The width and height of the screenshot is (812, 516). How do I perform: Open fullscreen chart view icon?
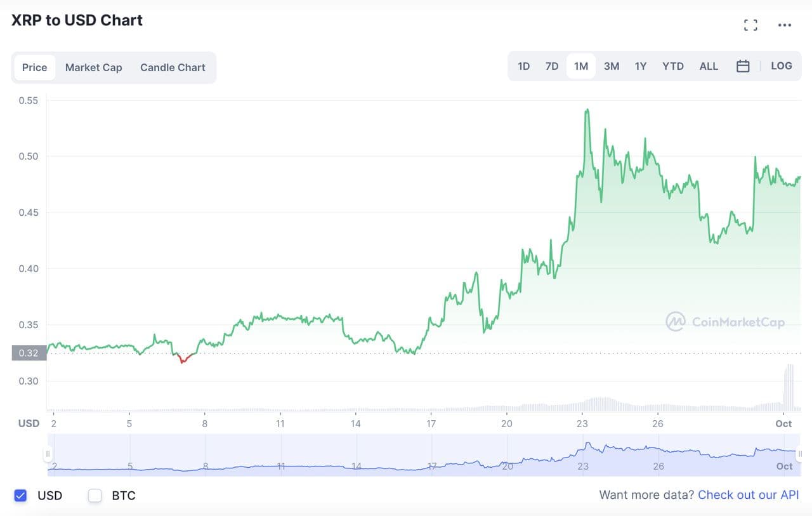tap(750, 25)
